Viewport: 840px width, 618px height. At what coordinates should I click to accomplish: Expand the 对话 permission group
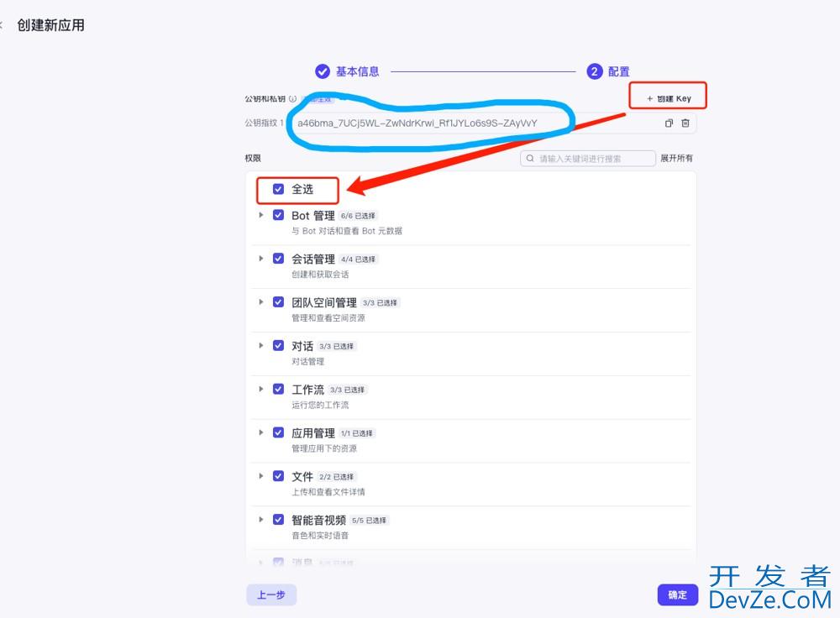tap(261, 345)
